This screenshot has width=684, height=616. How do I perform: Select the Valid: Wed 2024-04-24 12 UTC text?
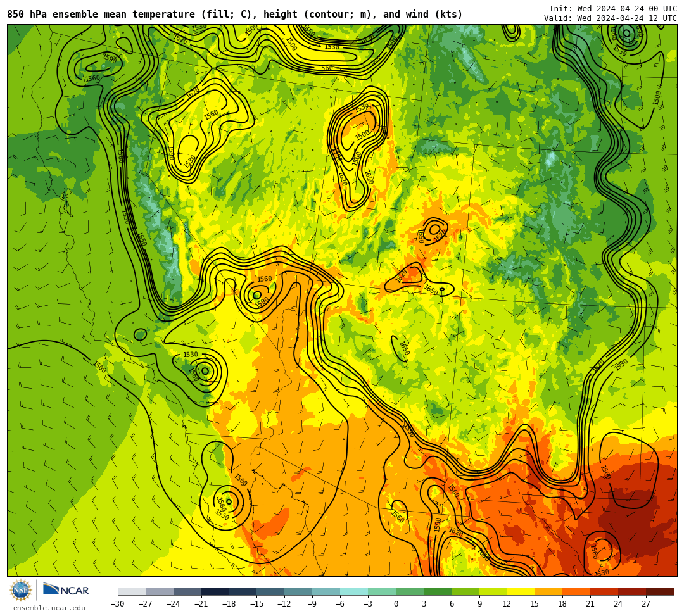point(610,18)
